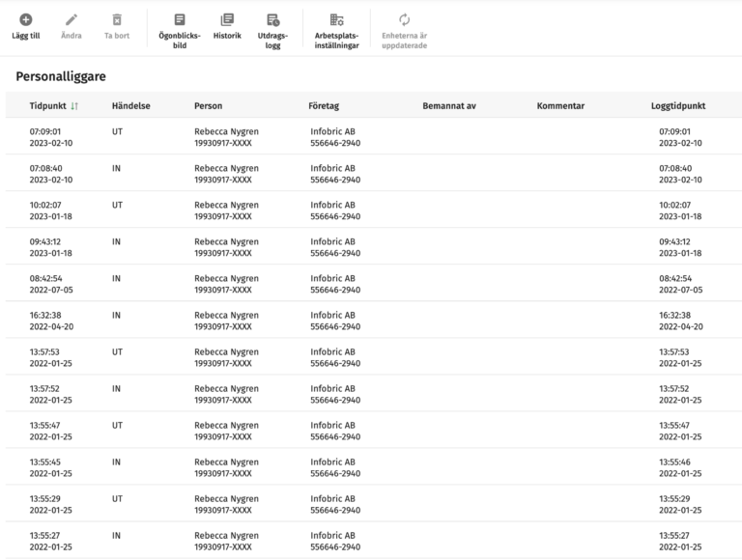The image size is (742, 560).
Task: Click the Företag column header
Action: (324, 106)
